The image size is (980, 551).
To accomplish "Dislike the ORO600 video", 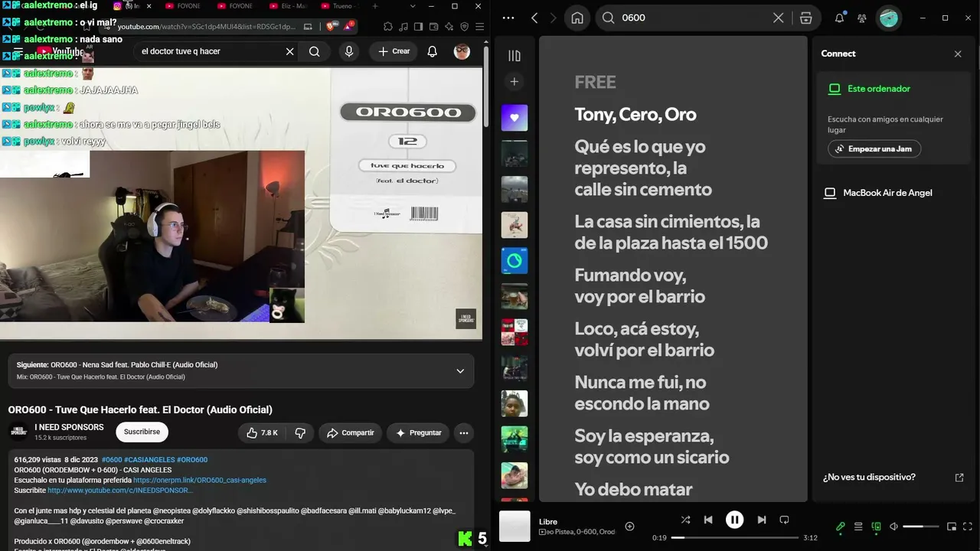I will pos(300,433).
